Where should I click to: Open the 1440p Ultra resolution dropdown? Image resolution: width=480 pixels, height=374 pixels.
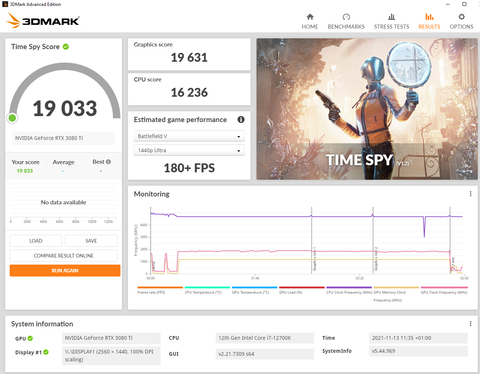(189, 150)
